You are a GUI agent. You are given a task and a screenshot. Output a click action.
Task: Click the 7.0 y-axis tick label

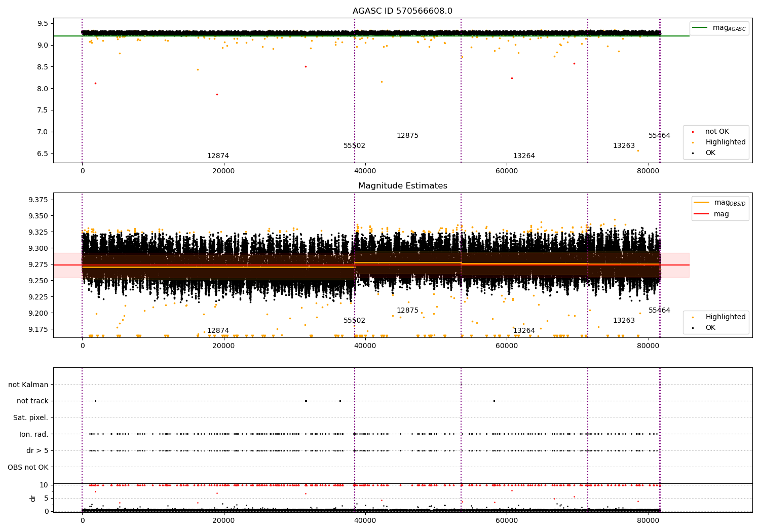tap(43, 132)
